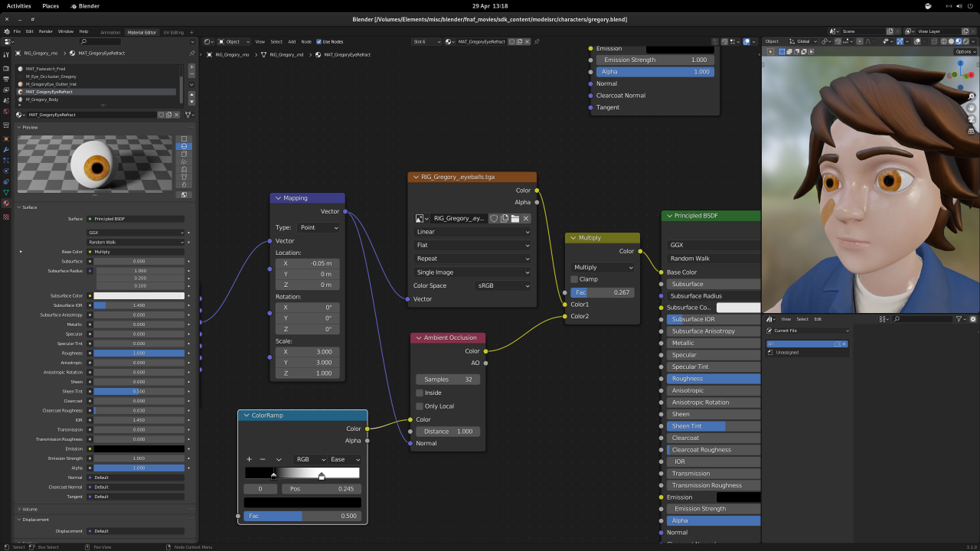Adjust the Fac slider in the Multiply node
Image resolution: width=980 pixels, height=551 pixels.
tap(603, 292)
